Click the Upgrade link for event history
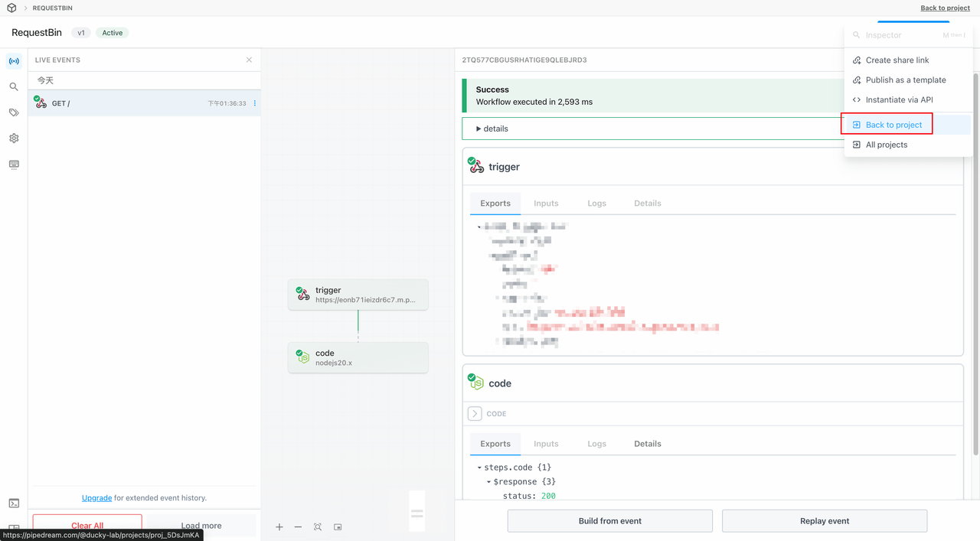The height and width of the screenshot is (541, 980). pyautogui.click(x=96, y=497)
